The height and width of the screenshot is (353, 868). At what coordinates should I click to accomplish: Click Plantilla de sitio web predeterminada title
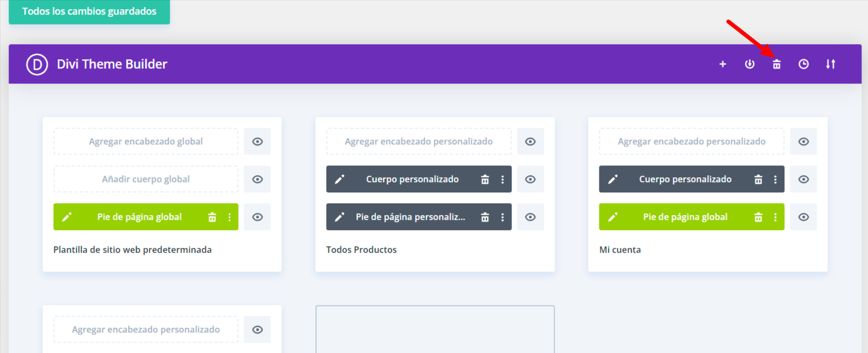pos(133,250)
